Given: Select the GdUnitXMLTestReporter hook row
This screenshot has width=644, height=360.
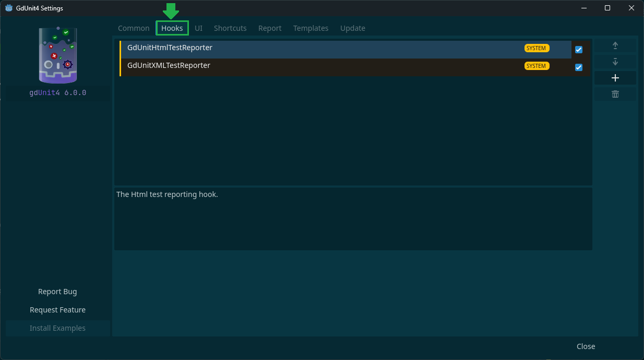Looking at the screenshot, I should [x=313, y=66].
